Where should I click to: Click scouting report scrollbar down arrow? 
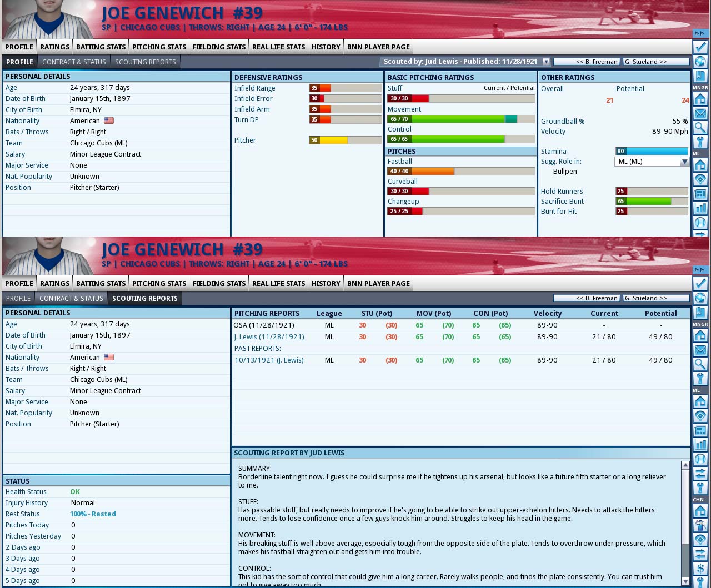[x=685, y=581]
